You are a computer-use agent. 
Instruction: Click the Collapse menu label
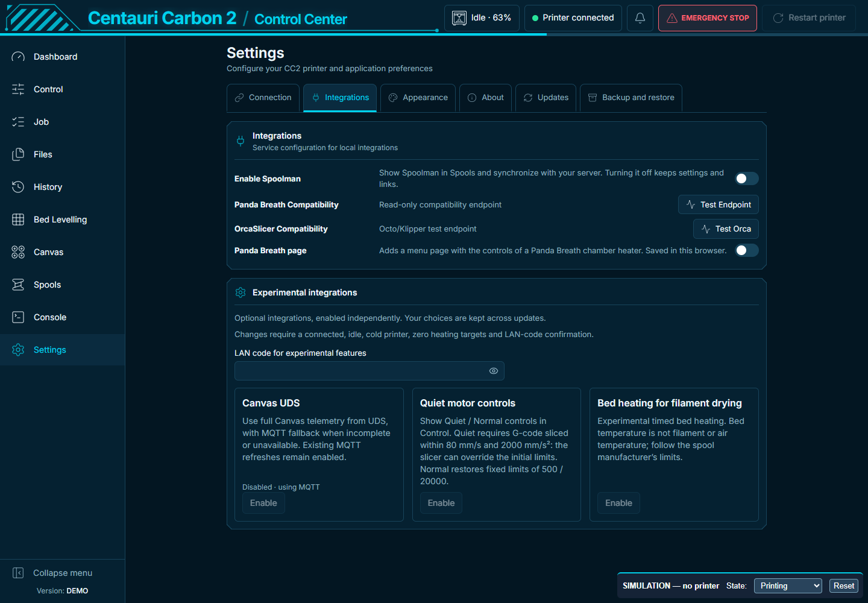click(x=63, y=573)
